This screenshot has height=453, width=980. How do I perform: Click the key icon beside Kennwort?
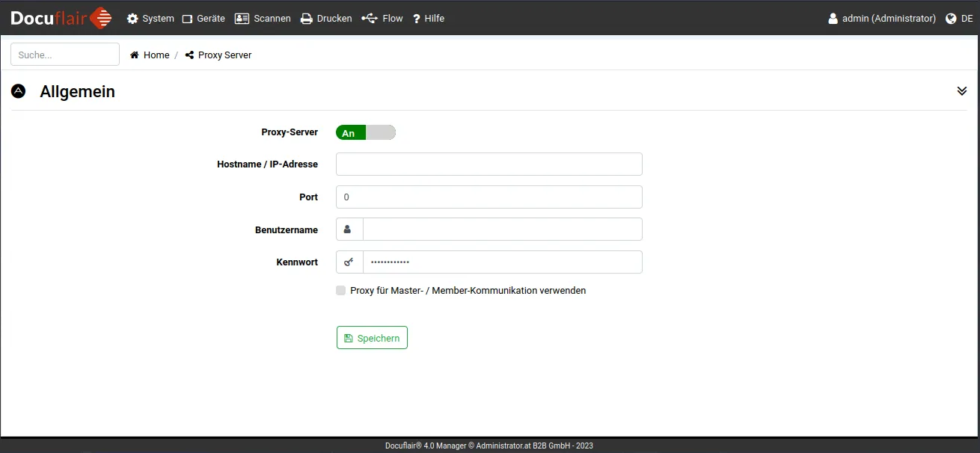coord(349,262)
